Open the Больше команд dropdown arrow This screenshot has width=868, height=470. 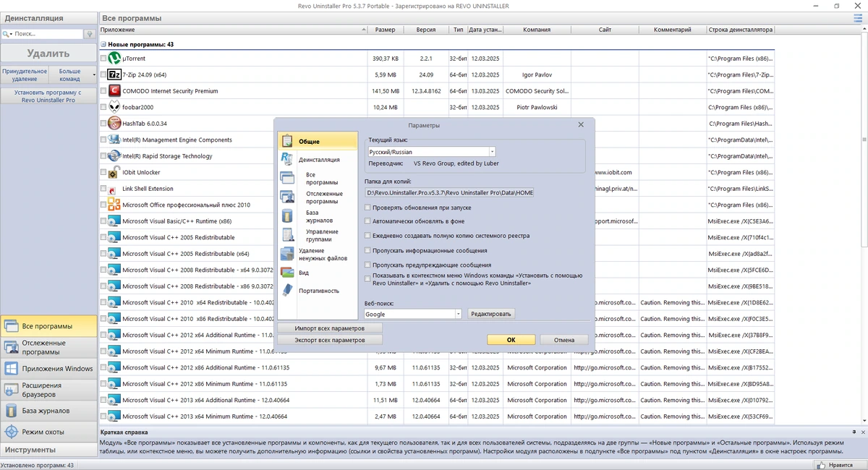(94, 74)
